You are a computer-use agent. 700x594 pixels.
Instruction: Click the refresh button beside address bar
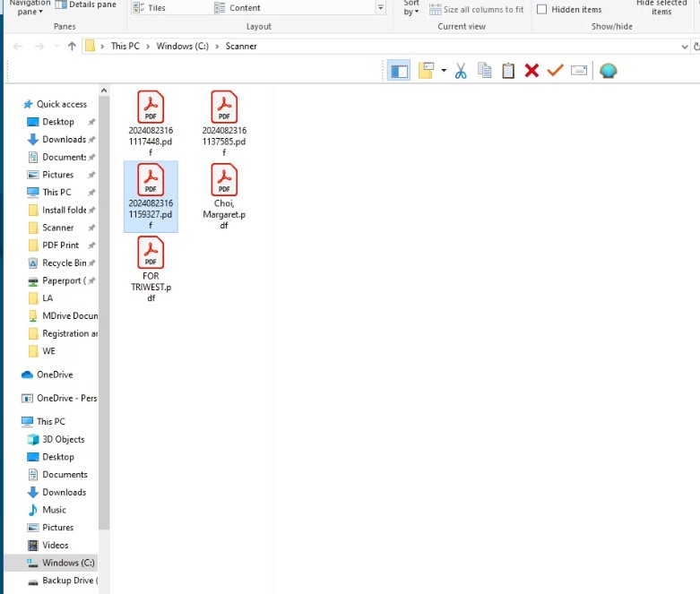tap(696, 47)
